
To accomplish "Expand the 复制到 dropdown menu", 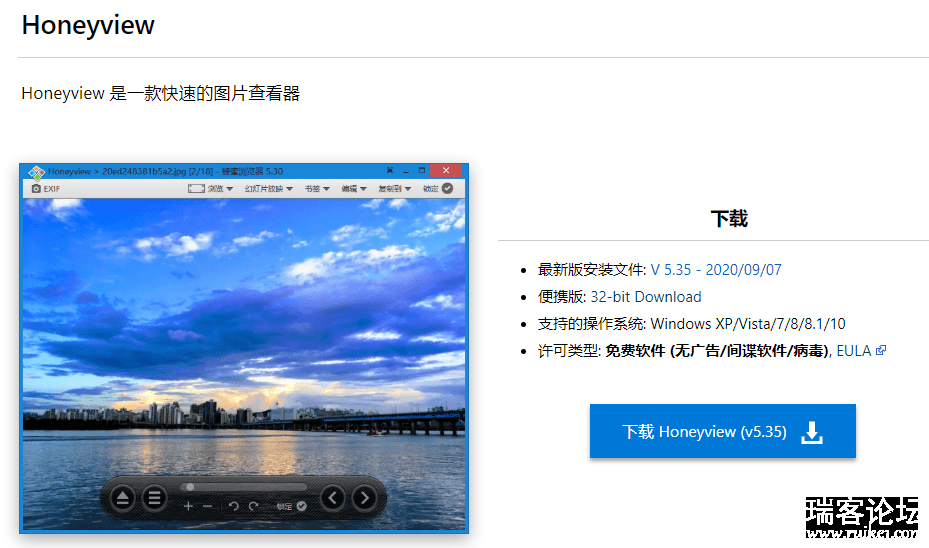I will 395,188.
